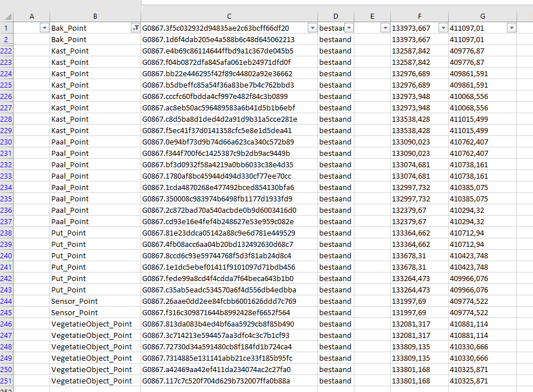Select row header 2
This screenshot has width=533, height=392.
click(6, 39)
